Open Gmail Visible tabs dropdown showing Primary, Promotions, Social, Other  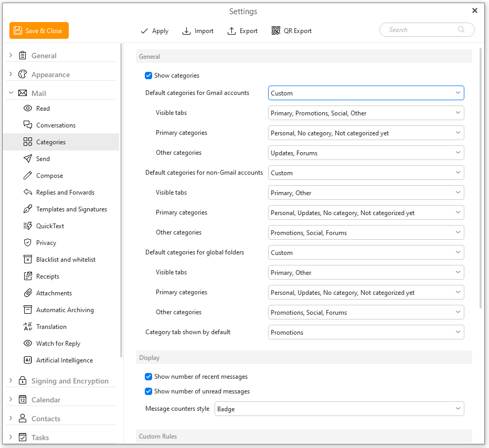pos(366,113)
